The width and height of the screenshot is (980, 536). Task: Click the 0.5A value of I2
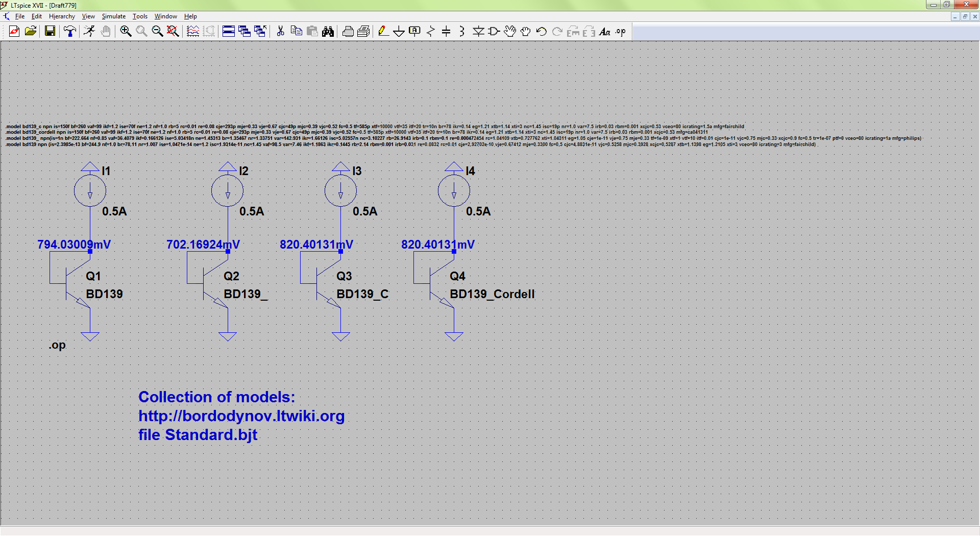252,211
